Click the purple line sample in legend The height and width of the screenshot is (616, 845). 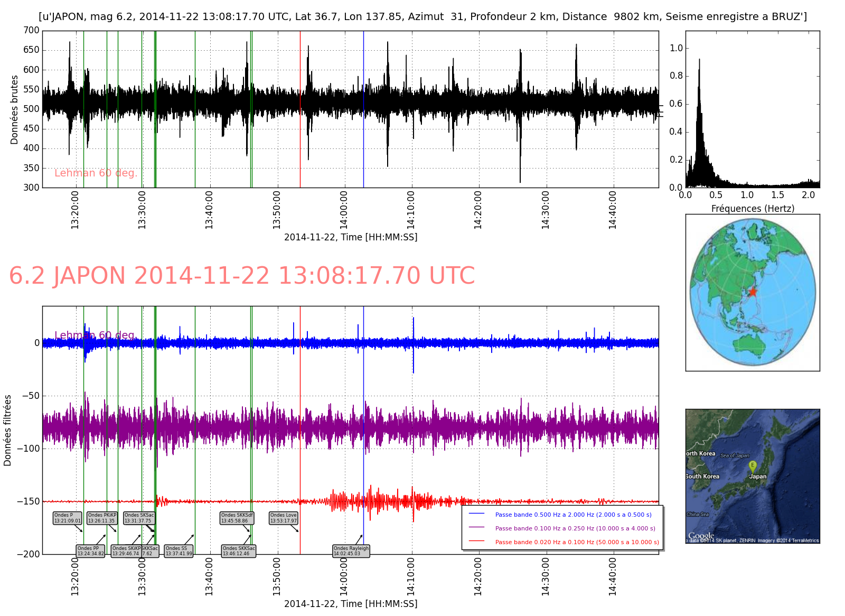point(476,528)
